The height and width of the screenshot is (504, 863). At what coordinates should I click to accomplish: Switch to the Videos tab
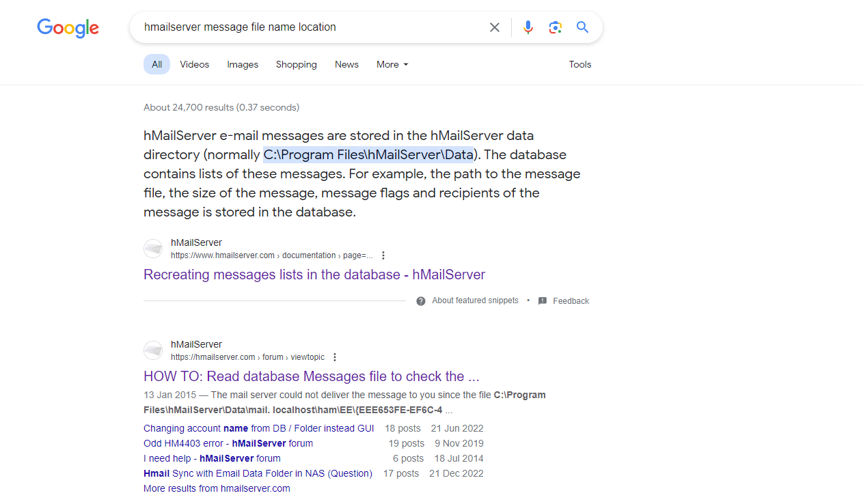(x=195, y=64)
